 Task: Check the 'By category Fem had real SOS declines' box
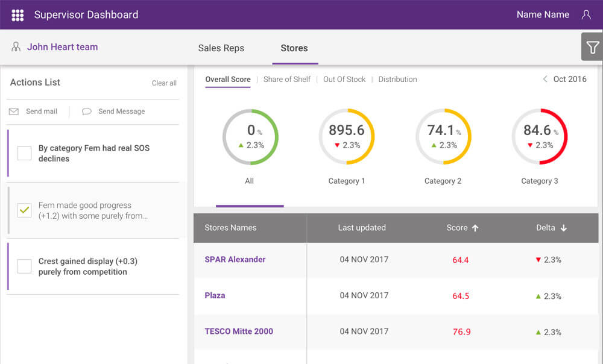[24, 153]
